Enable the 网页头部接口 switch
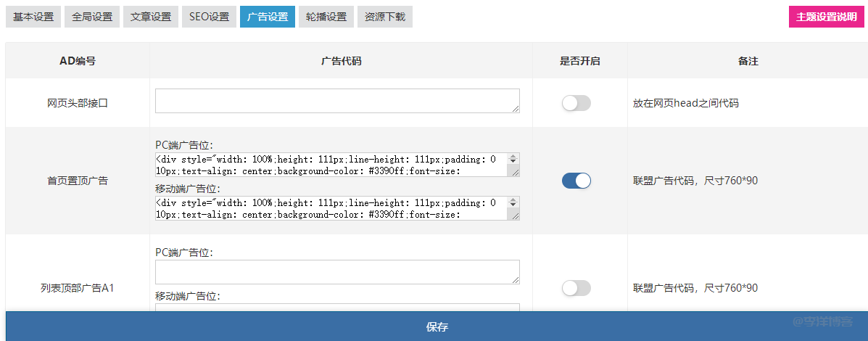This screenshot has width=868, height=341. pos(576,103)
